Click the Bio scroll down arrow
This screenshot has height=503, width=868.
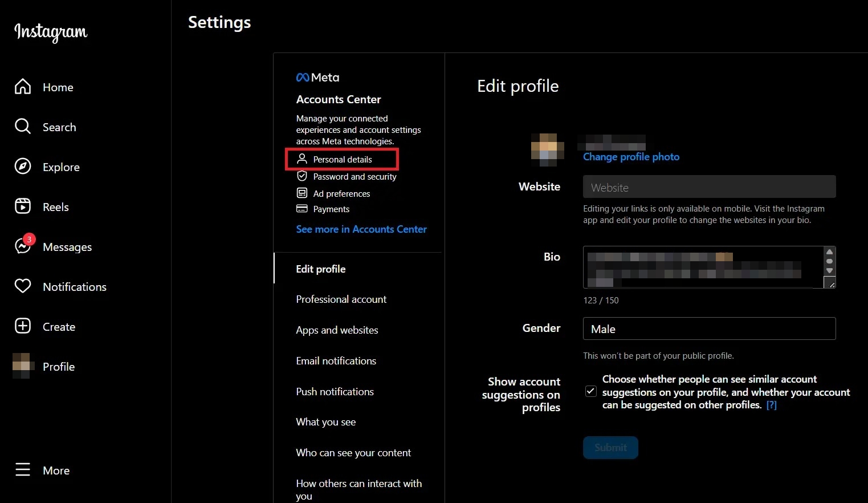click(x=829, y=271)
